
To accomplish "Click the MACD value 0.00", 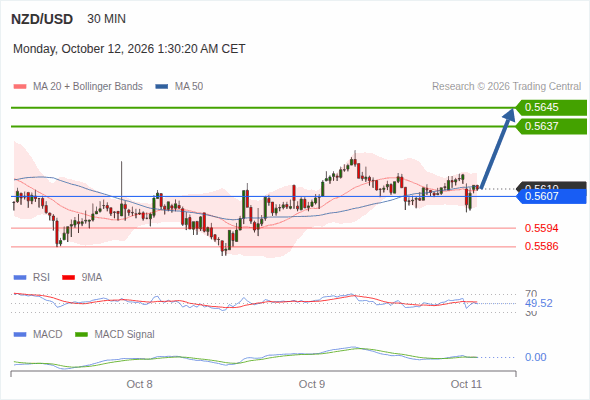I will 535,357.
